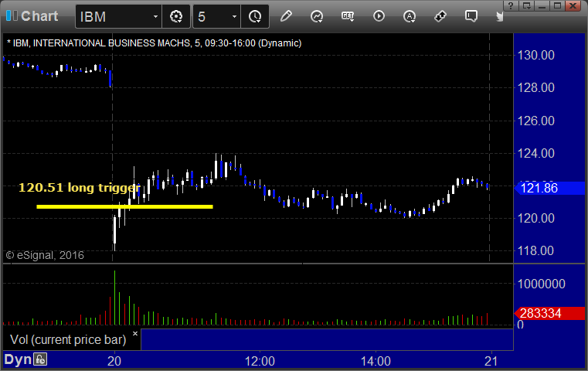
Task: Click the chart title IBM description text
Action: coord(154,43)
